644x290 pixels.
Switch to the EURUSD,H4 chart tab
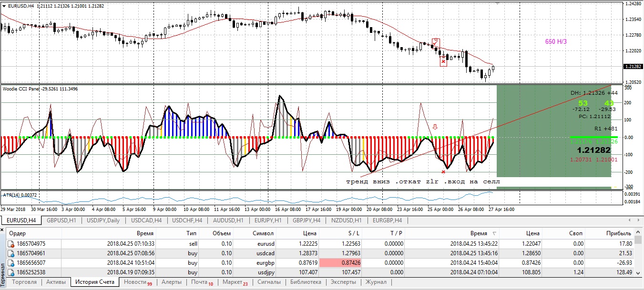point(20,220)
